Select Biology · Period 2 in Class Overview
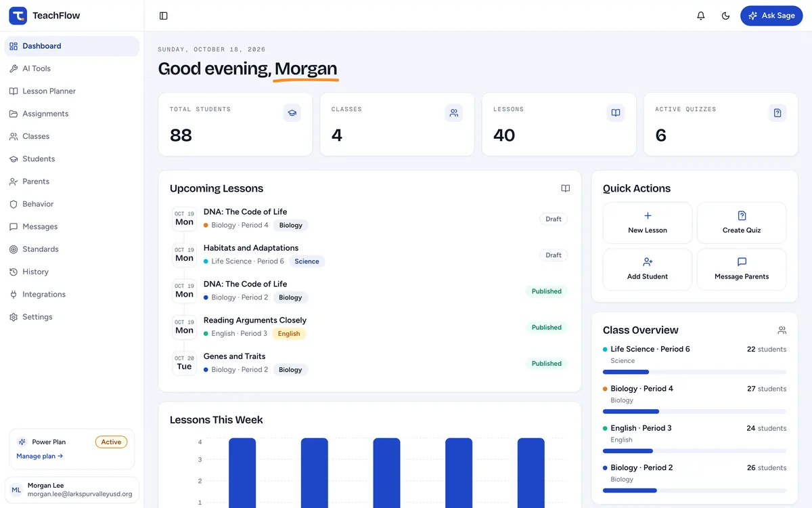Viewport: 812px width, 508px height. 642,468
